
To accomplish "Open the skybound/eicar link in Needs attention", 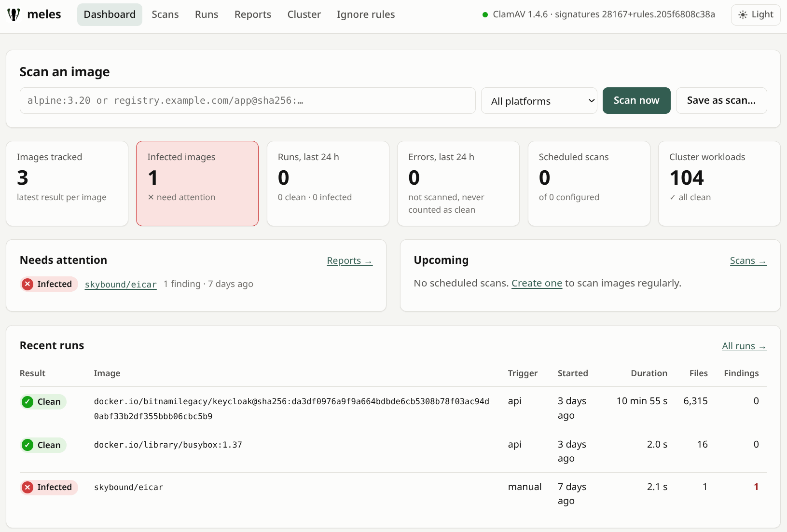I will [x=121, y=285].
